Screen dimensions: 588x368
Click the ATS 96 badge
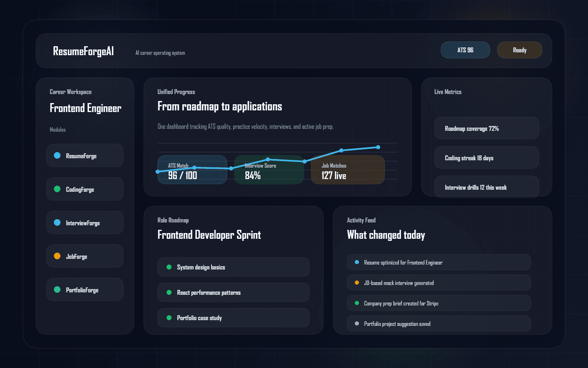[465, 50]
